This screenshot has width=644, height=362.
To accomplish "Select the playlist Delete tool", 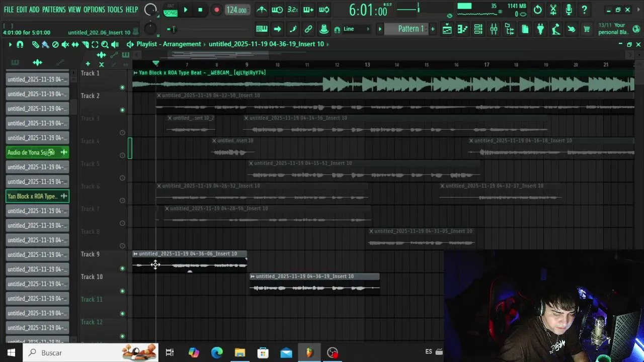I will pos(55,45).
